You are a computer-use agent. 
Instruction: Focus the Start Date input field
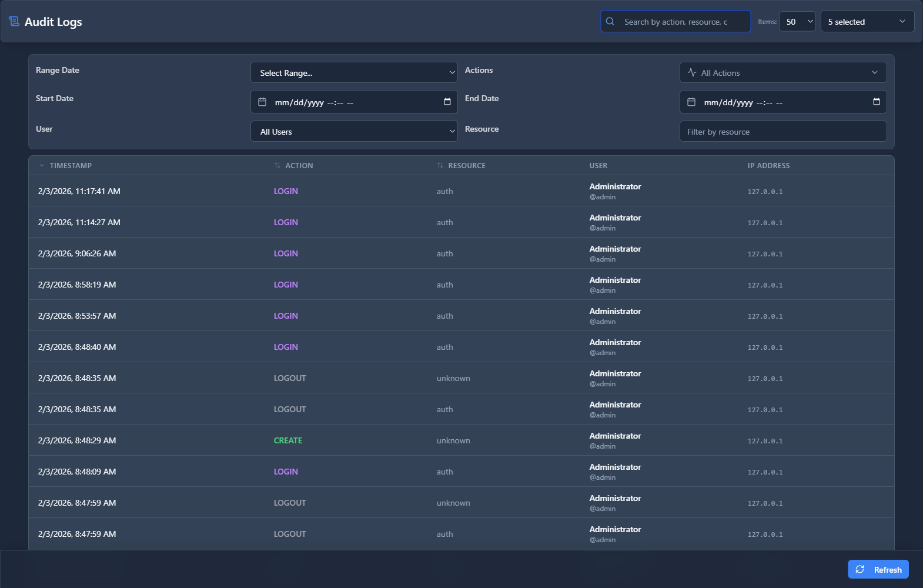pyautogui.click(x=354, y=102)
